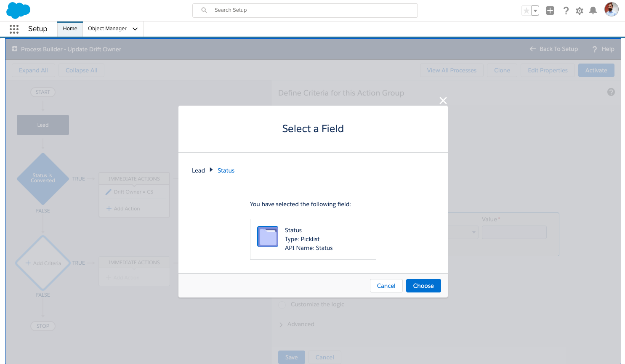Open the App Launcher grid icon
Viewport: 625px width, 364px height.
[14, 29]
